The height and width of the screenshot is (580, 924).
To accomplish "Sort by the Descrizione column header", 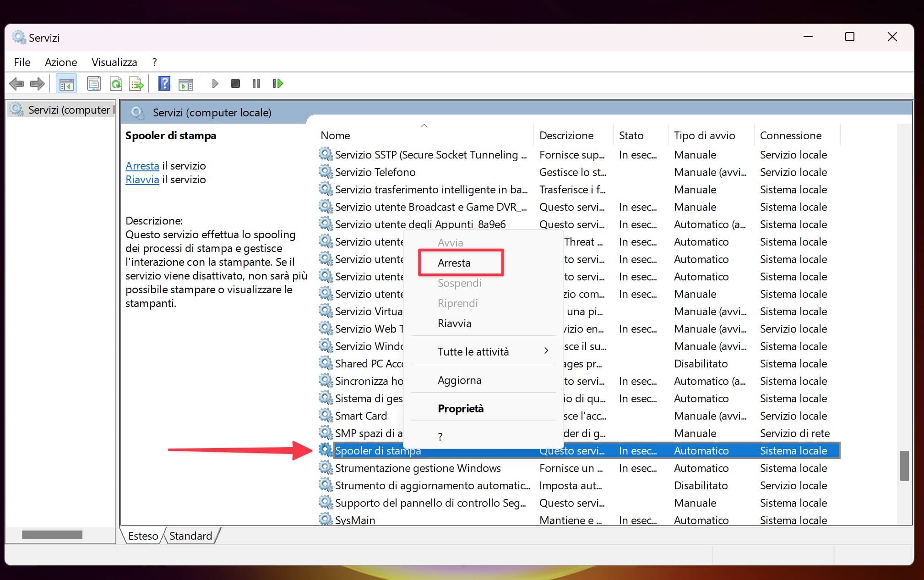I will [573, 135].
